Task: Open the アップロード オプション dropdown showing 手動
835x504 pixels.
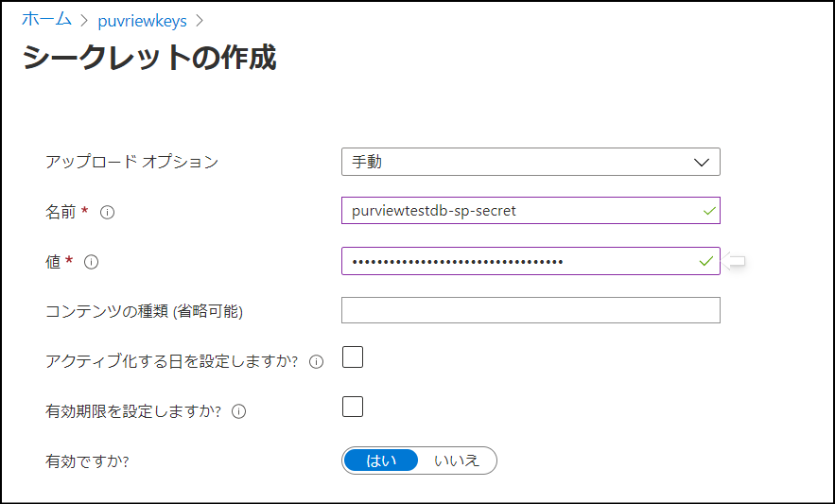Action: 531,162
